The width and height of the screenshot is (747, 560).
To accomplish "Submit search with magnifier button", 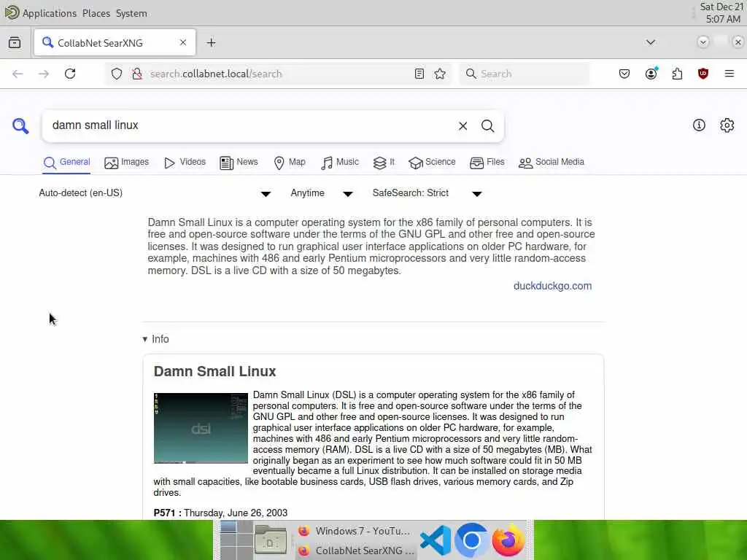I will [x=487, y=125].
